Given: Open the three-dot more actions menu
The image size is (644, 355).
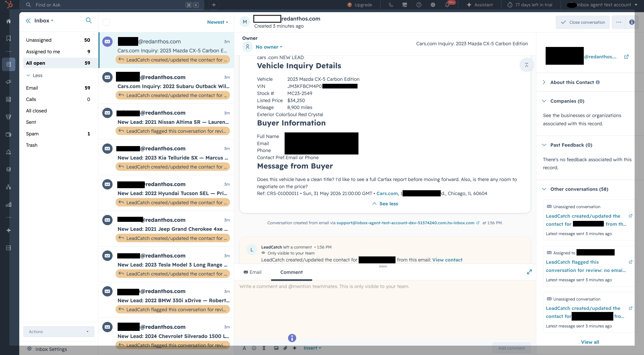Looking at the screenshot, I should [619, 22].
